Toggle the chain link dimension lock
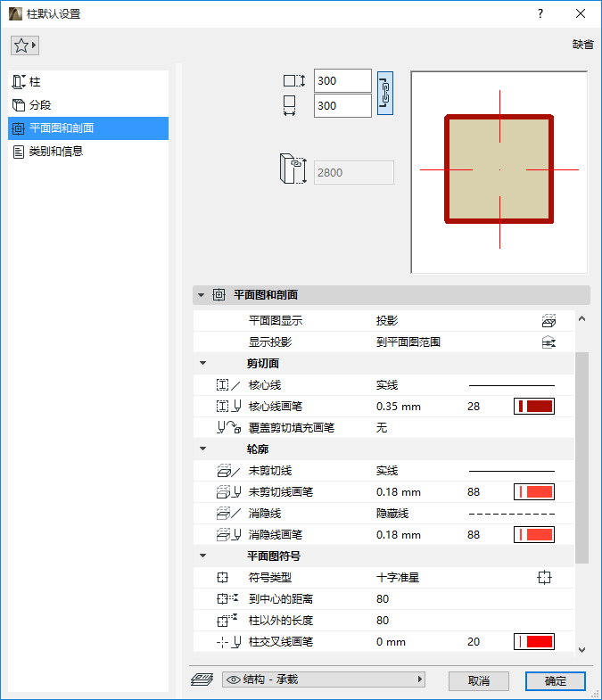The image size is (602, 700). 385,94
